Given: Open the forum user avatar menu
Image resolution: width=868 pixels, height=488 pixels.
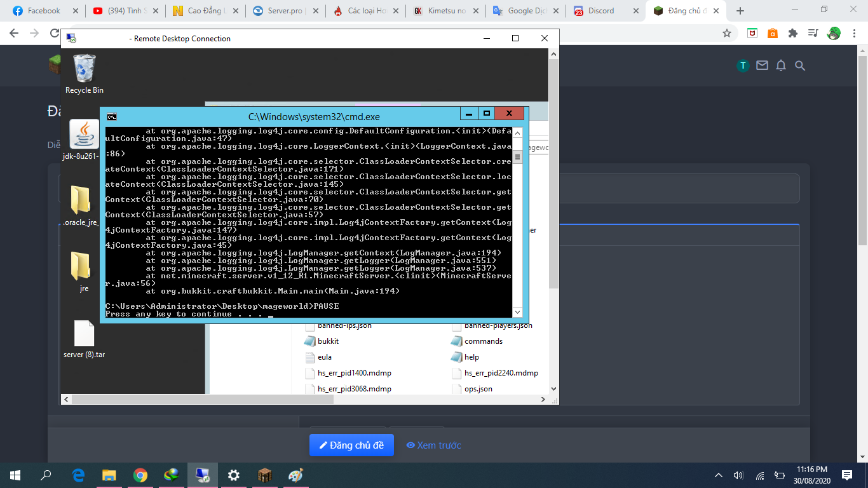Looking at the screenshot, I should click(x=743, y=65).
